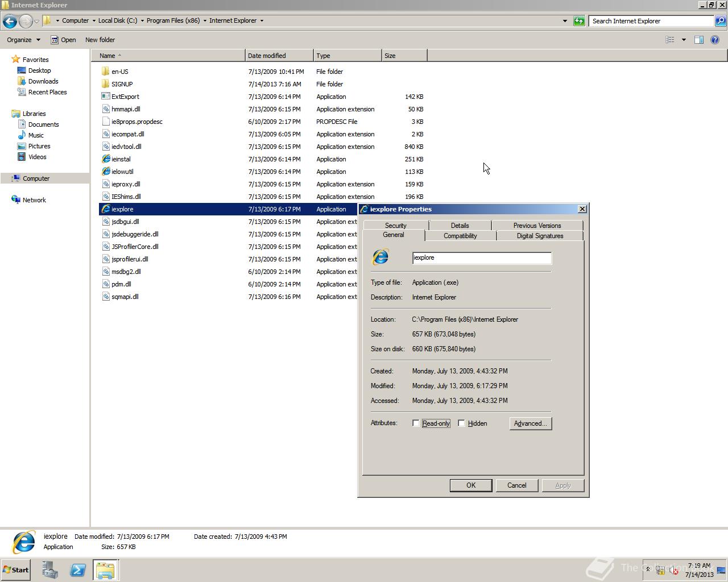This screenshot has height=582, width=728.
Task: Select the en-US folder icon
Action: click(105, 71)
